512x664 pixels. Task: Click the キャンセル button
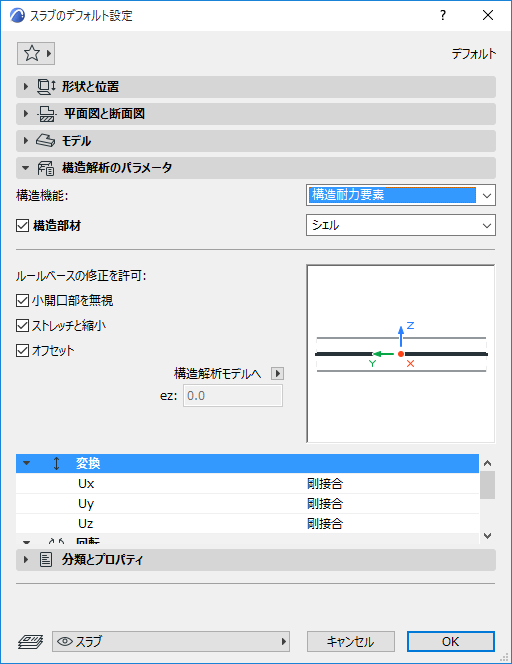[x=351, y=642]
